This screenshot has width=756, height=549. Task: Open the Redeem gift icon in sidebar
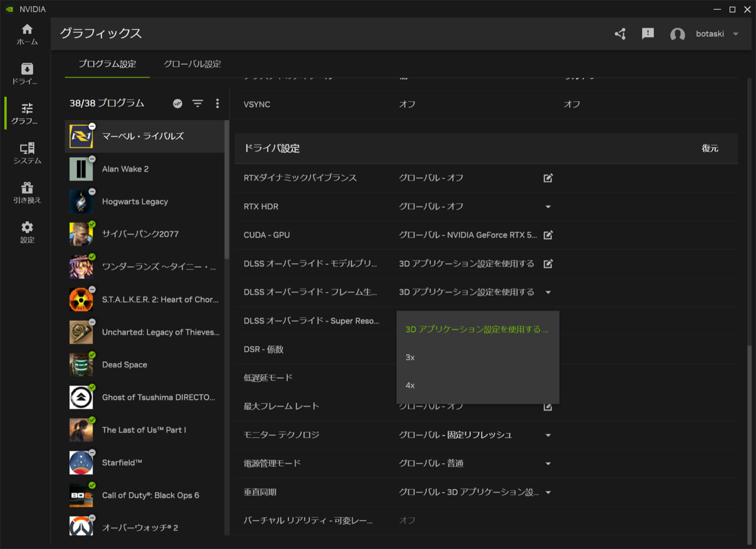(x=27, y=192)
